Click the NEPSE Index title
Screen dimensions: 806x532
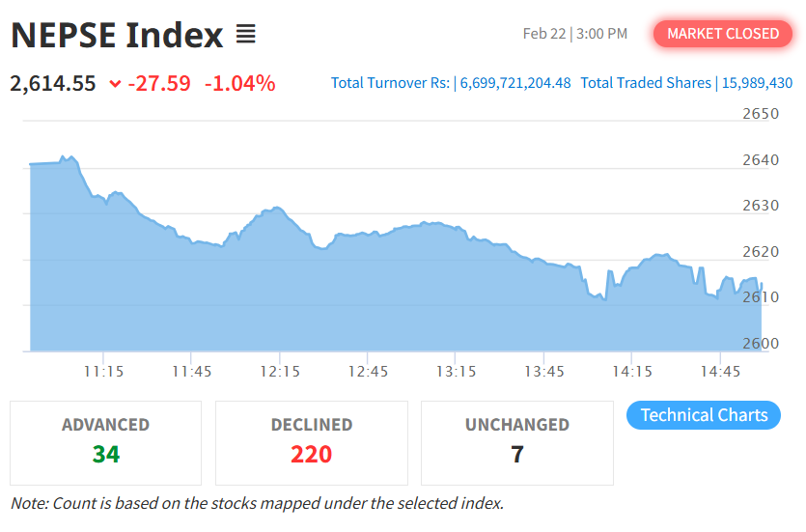point(117,36)
